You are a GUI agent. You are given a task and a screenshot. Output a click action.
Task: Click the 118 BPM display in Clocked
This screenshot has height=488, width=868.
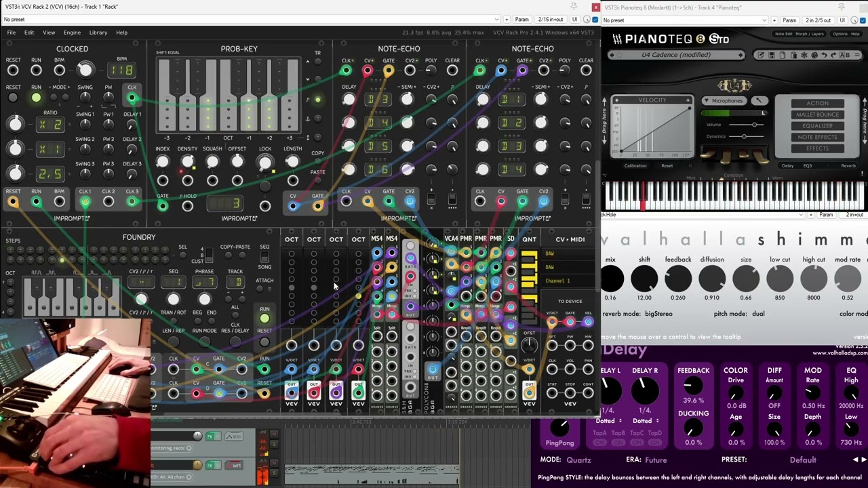tap(122, 70)
